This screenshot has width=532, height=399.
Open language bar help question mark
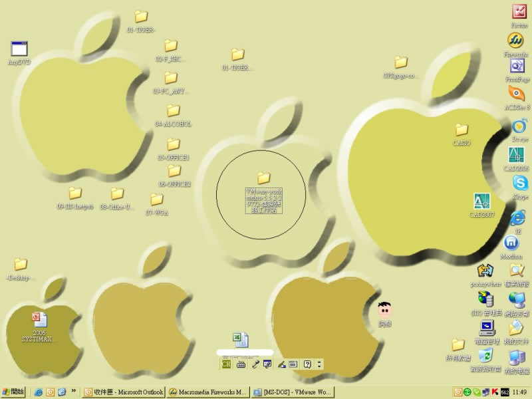(x=307, y=364)
